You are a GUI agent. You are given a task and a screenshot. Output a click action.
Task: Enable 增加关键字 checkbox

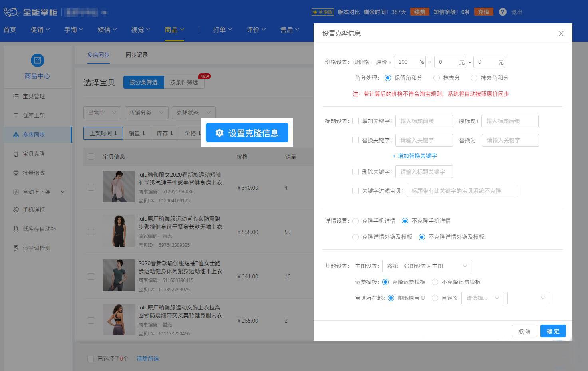356,121
